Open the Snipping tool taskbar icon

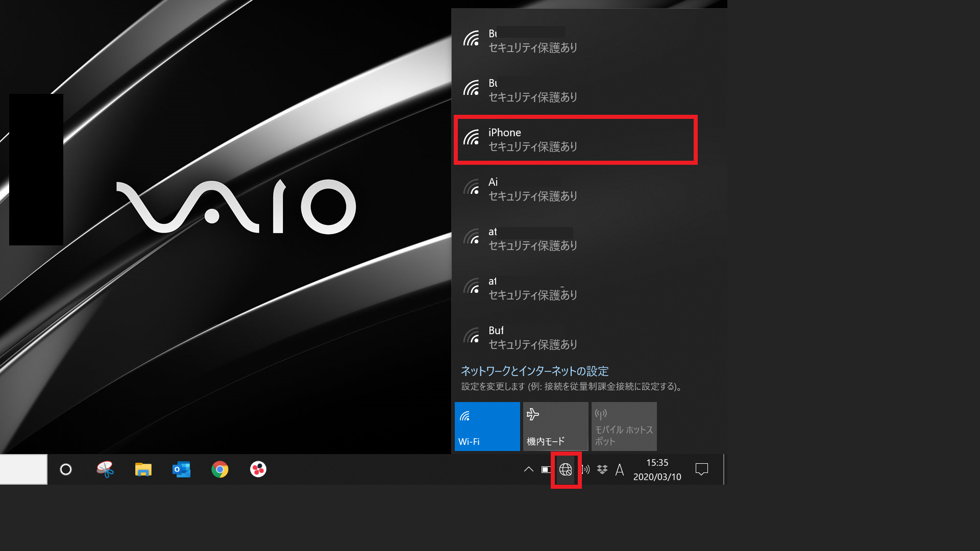105,469
